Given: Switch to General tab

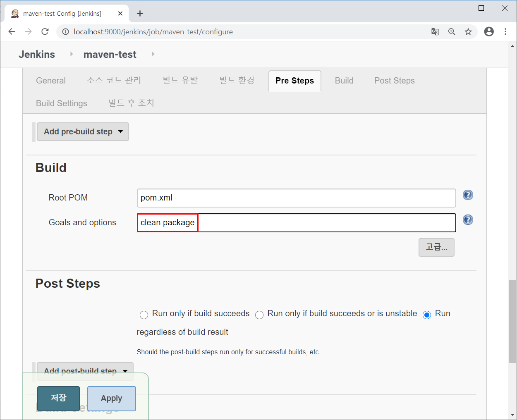Looking at the screenshot, I should pos(51,81).
